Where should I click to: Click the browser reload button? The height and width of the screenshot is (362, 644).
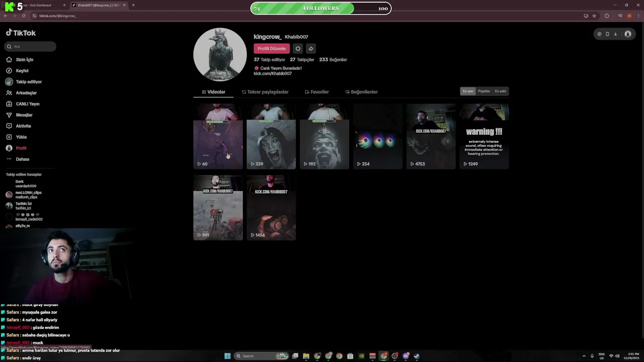coord(23,16)
